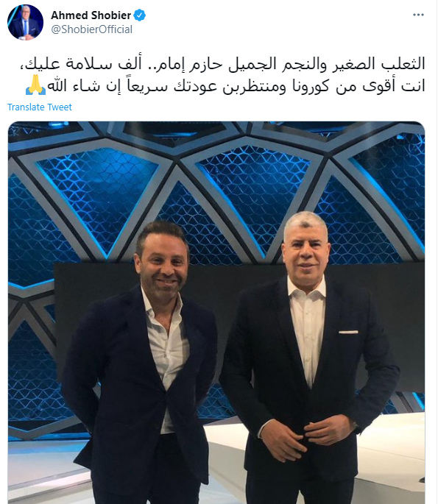Open the tweet's three-dot more options menu
This screenshot has width=438, height=504.
coord(418,15)
